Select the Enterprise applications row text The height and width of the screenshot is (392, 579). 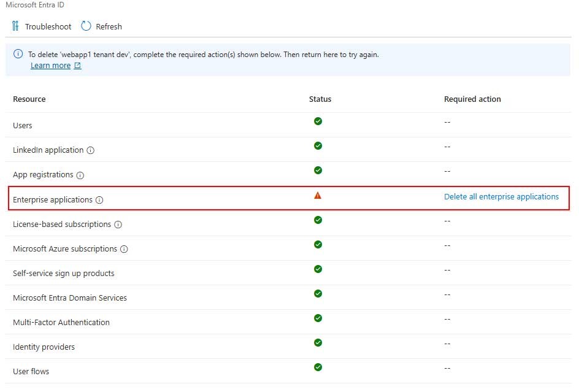pos(52,199)
